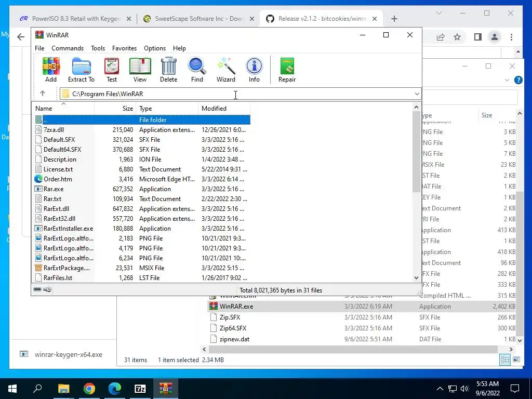Click the browser back arrow
This screenshot has width=532, height=399.
tap(21, 37)
